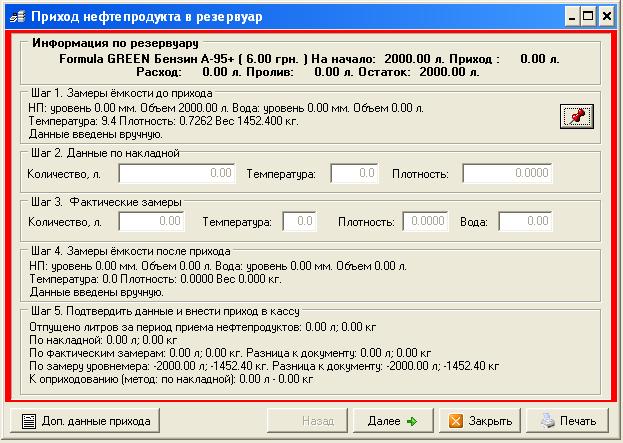Click 'Данные введены вручную.' in Шаг 4
Image resolution: width=623 pixels, height=443 pixels.
[x=97, y=292]
